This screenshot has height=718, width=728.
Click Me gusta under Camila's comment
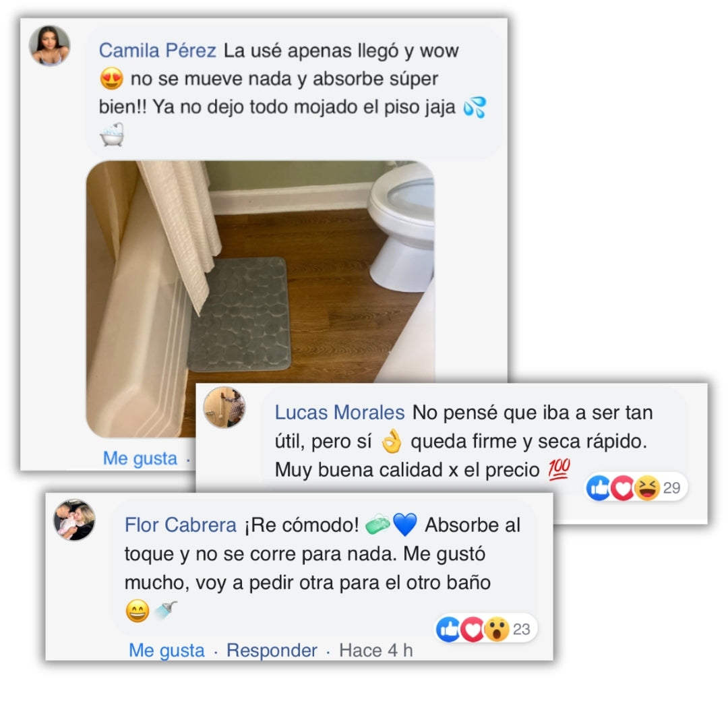tap(140, 458)
